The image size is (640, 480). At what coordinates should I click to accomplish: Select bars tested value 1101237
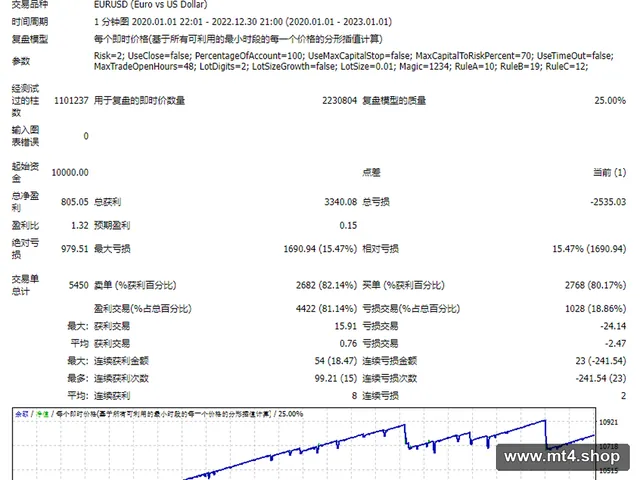click(x=71, y=100)
